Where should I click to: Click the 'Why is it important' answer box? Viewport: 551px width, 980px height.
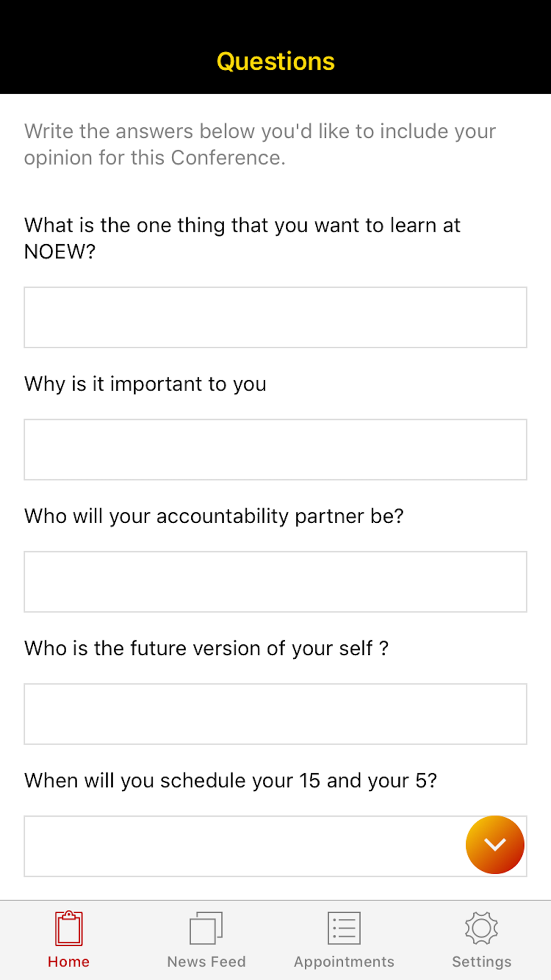point(275,449)
